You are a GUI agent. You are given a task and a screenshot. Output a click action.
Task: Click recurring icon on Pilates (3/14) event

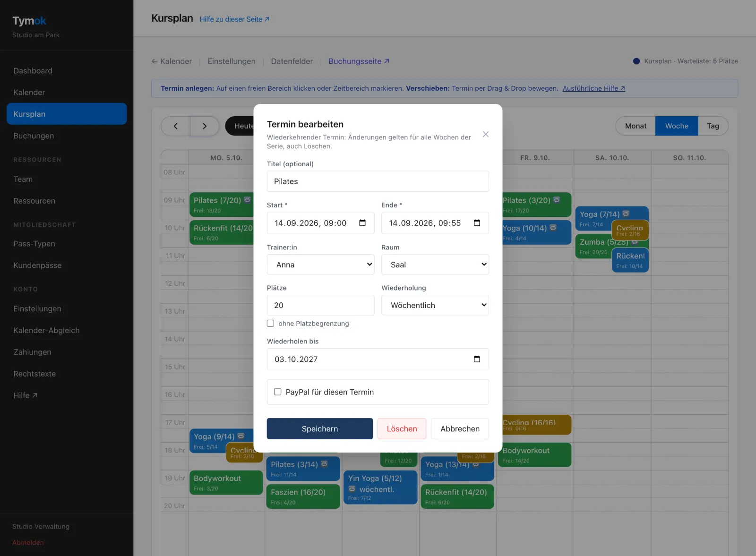pos(324,464)
